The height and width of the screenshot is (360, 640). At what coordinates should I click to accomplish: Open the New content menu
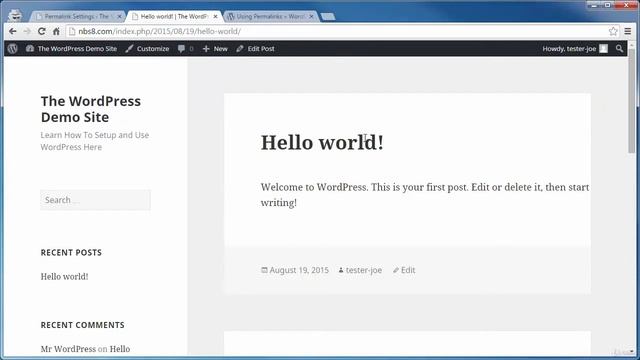tap(215, 49)
